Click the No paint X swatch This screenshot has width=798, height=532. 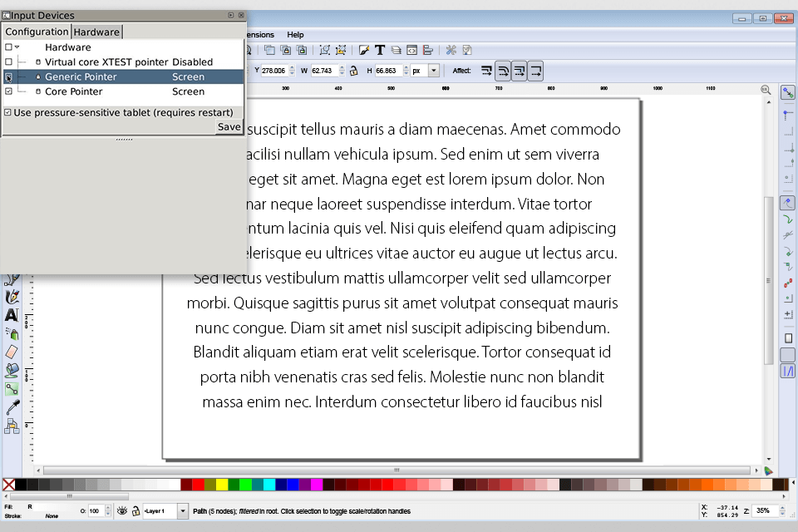(x=8, y=484)
